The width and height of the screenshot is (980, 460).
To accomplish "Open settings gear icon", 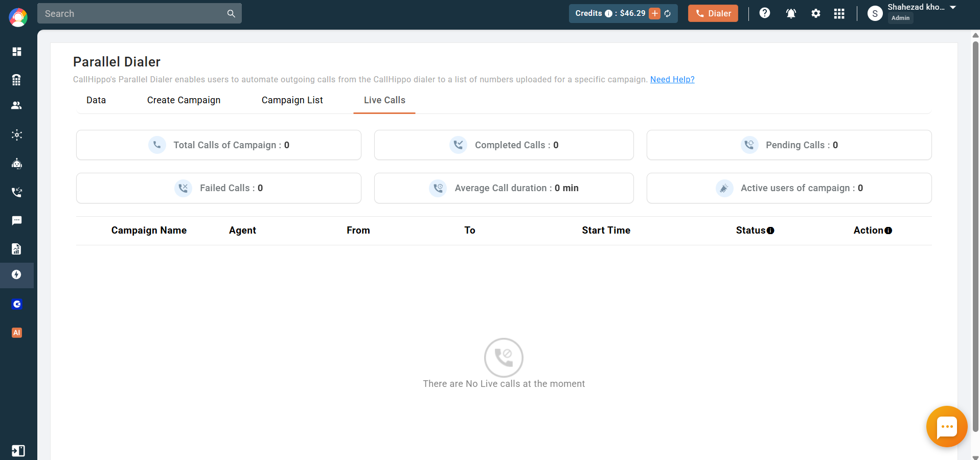I will click(816, 14).
